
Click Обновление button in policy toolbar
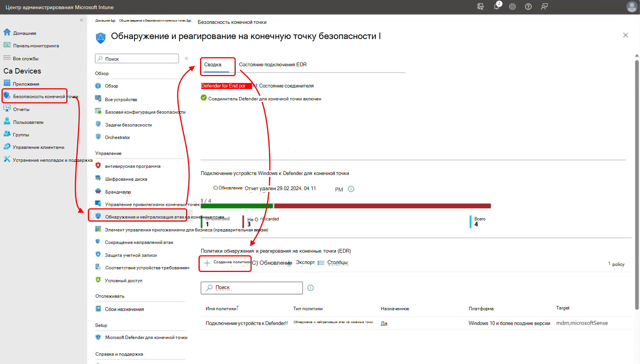(272, 263)
